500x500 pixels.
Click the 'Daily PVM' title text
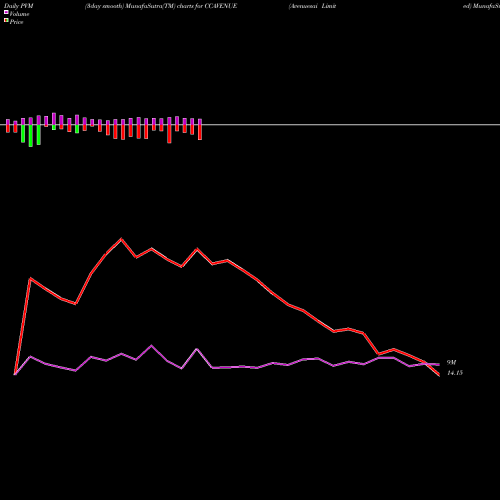(19, 6)
